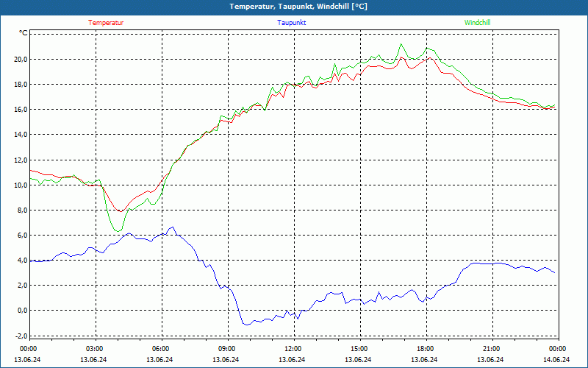The width and height of the screenshot is (588, 368).
Task: Click the '06:00' time axis label
Action: 159,349
